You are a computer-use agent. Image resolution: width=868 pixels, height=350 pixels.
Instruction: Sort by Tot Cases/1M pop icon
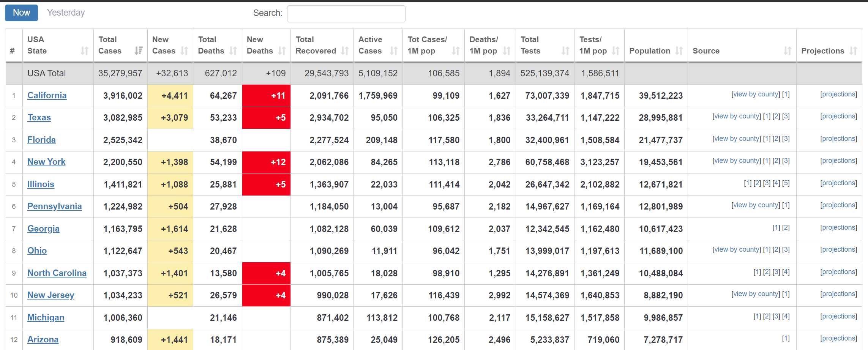pos(456,51)
